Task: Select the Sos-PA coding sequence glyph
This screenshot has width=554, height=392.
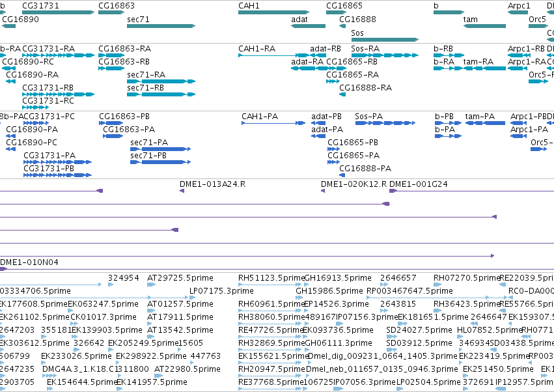Action: pos(385,123)
